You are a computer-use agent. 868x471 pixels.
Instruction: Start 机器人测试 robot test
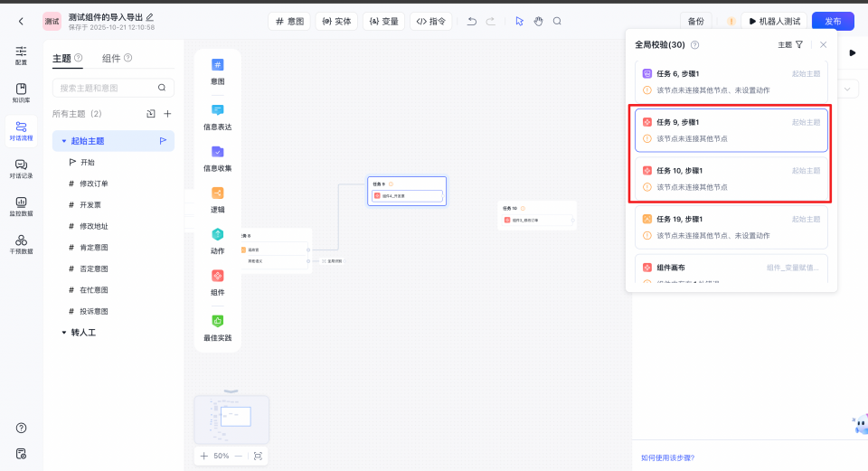click(774, 21)
